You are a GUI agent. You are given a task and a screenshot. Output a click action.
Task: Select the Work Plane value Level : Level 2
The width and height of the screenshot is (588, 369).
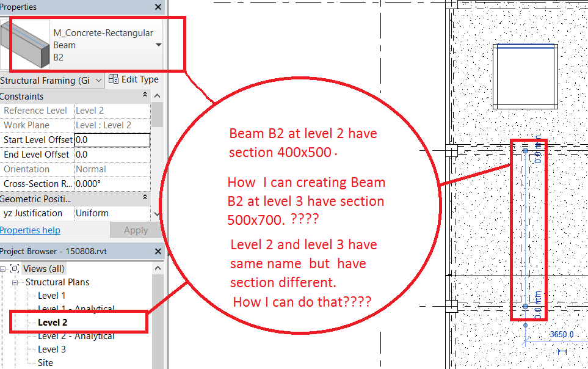112,125
